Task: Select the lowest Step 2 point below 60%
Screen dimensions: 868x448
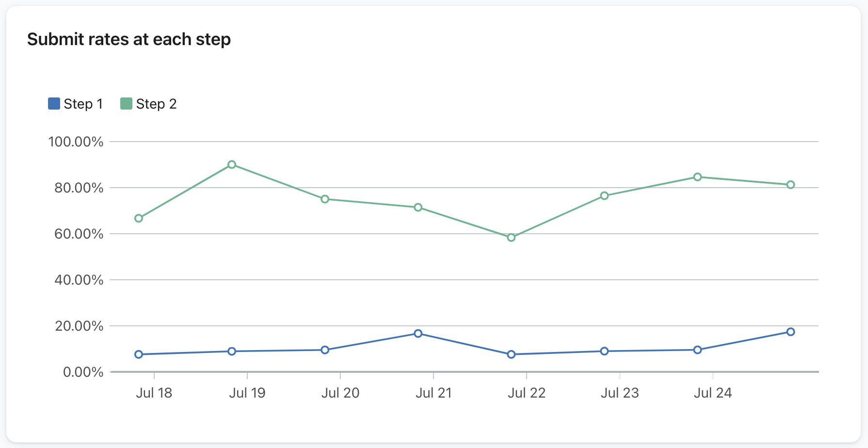Action: tap(511, 238)
